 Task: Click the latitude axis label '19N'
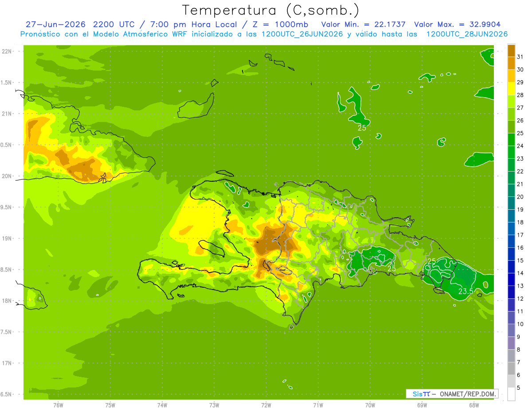[7, 238]
